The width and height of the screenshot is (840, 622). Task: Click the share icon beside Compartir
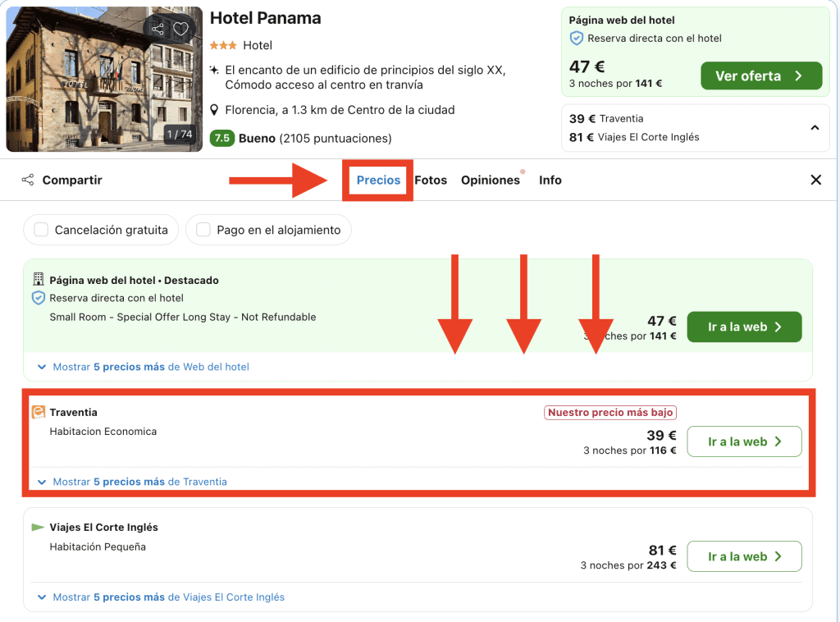(28, 180)
